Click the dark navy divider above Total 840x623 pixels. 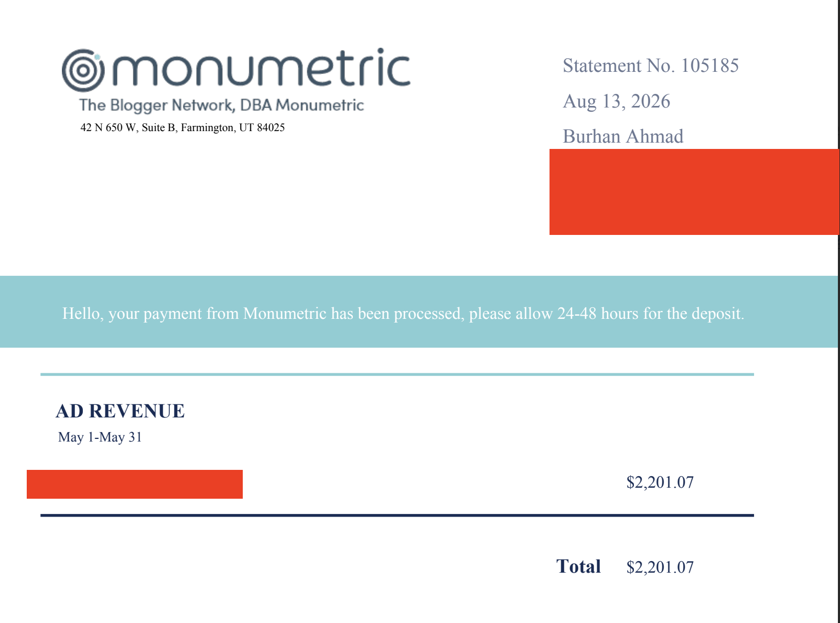tap(397, 515)
